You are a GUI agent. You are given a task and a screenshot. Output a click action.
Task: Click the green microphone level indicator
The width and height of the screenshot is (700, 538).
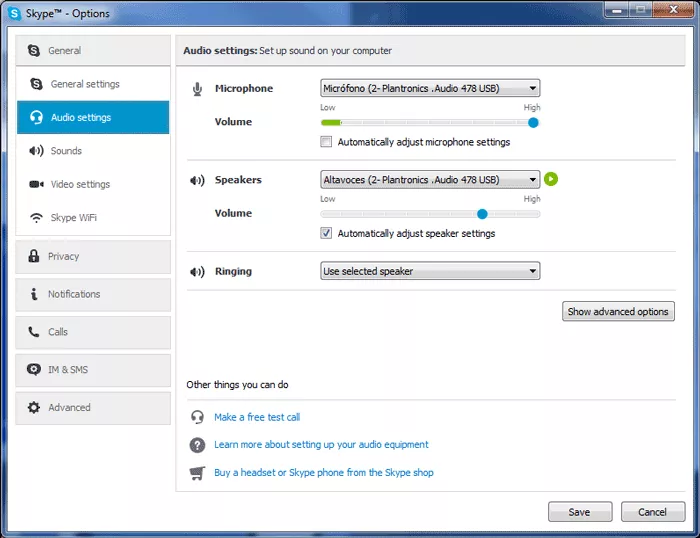[331, 122]
